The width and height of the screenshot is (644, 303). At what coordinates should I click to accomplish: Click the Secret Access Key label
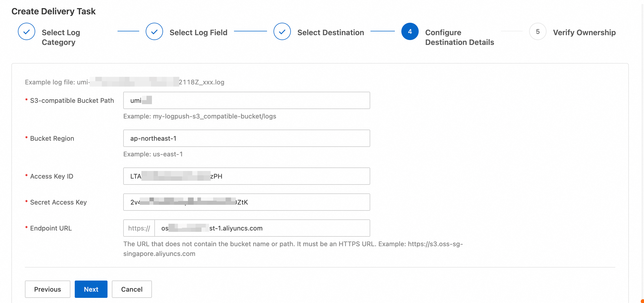point(58,202)
